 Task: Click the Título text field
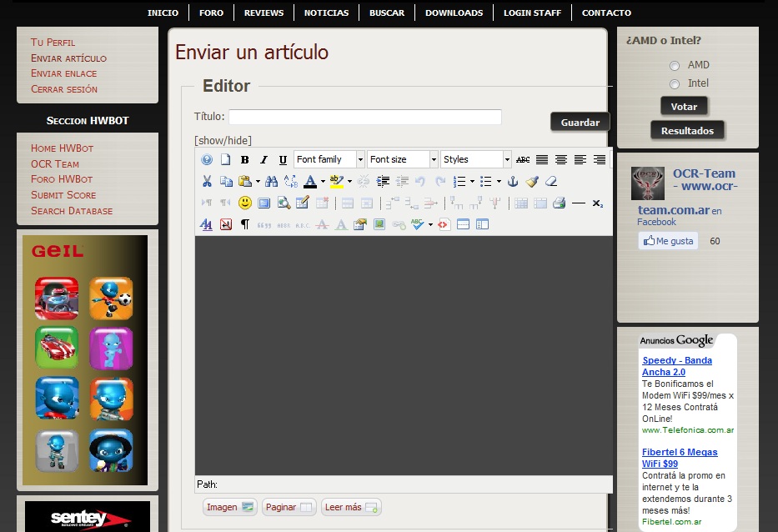click(x=365, y=117)
